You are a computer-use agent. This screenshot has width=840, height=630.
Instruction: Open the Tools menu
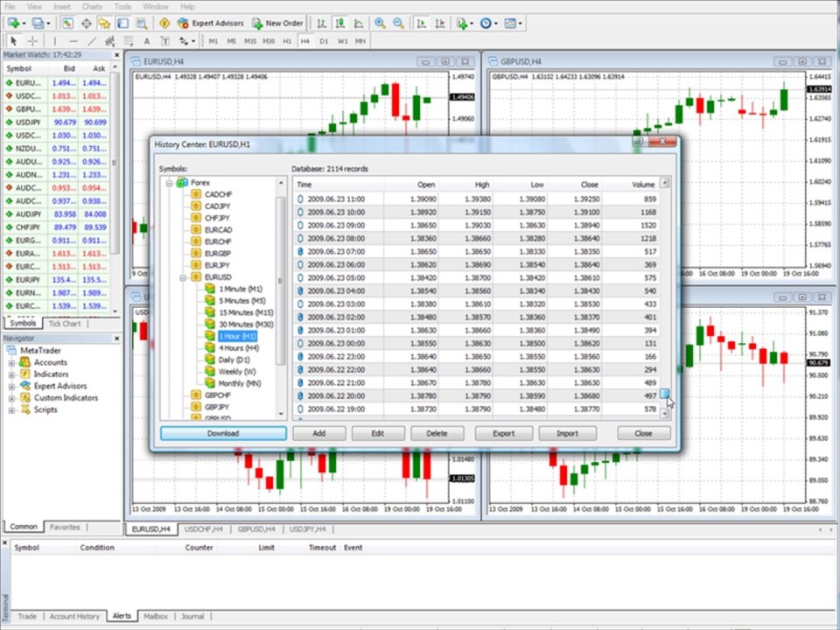(122, 6)
